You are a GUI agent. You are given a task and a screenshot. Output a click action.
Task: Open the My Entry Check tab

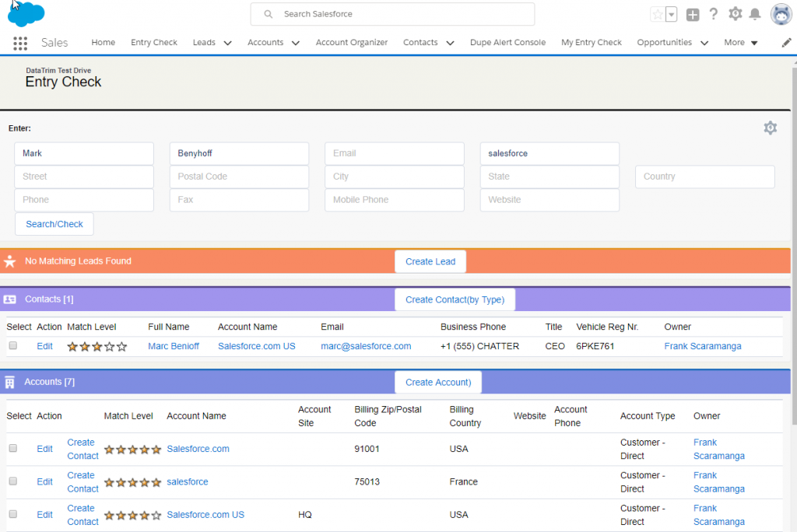point(591,43)
